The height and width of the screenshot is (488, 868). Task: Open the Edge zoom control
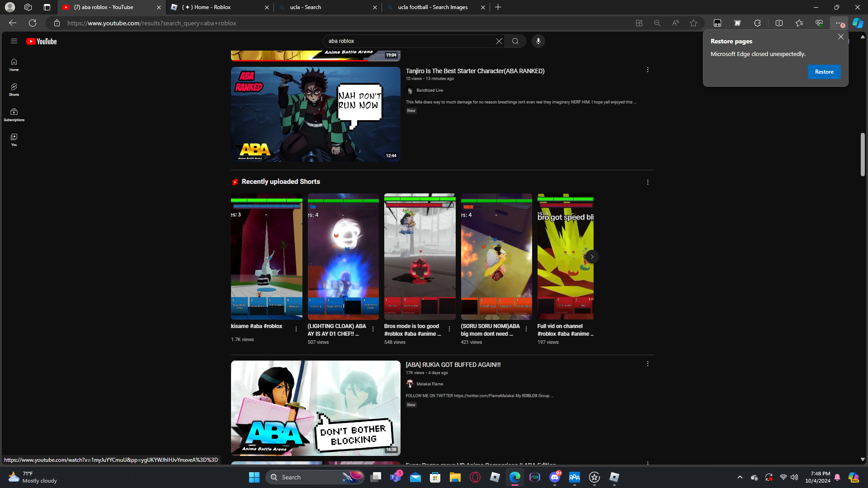tap(657, 23)
